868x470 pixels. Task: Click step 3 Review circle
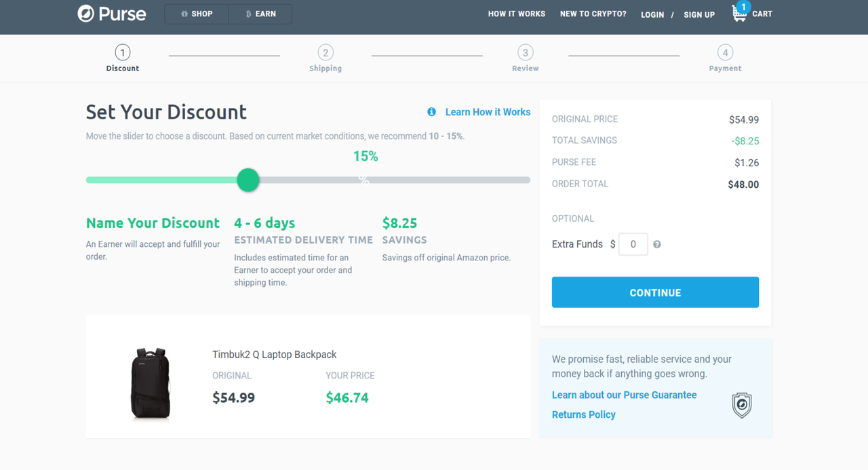(525, 53)
